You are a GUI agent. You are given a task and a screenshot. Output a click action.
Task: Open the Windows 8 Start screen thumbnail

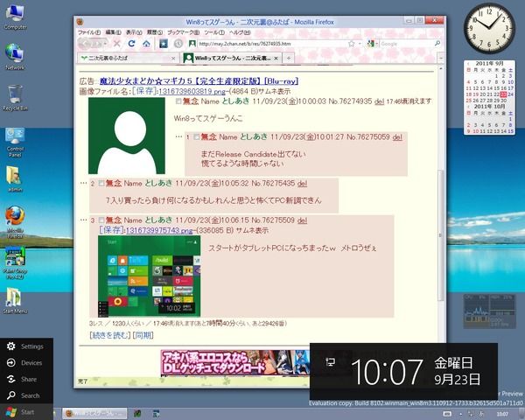149,276
